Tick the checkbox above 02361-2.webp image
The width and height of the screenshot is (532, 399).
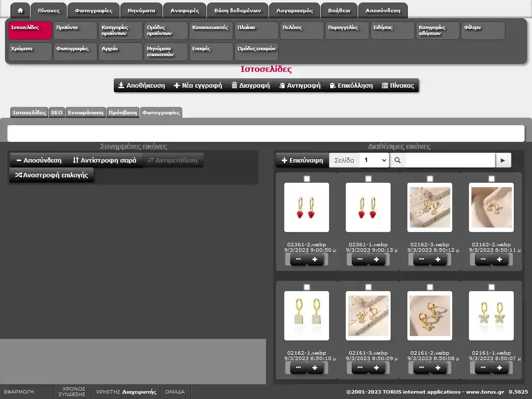click(x=307, y=179)
